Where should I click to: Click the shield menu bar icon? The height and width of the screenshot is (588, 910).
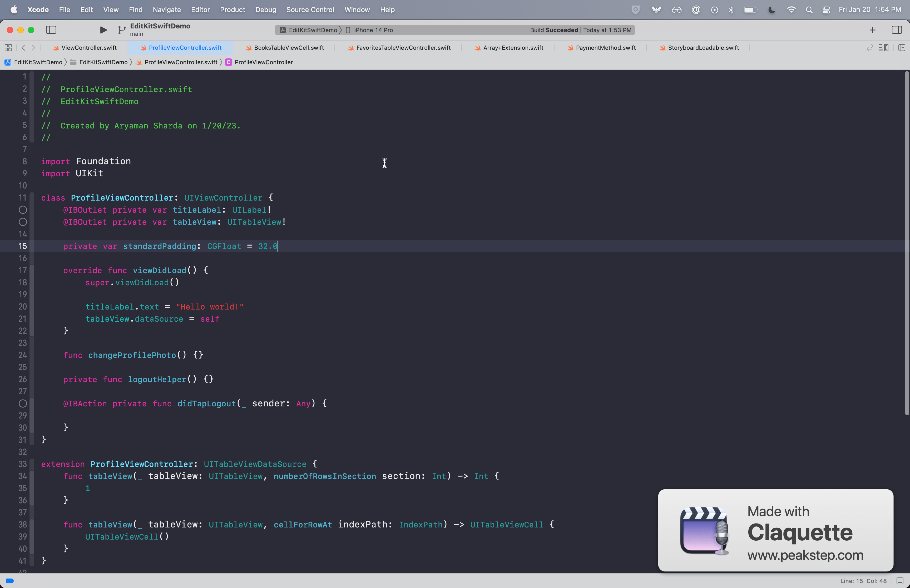pyautogui.click(x=635, y=10)
